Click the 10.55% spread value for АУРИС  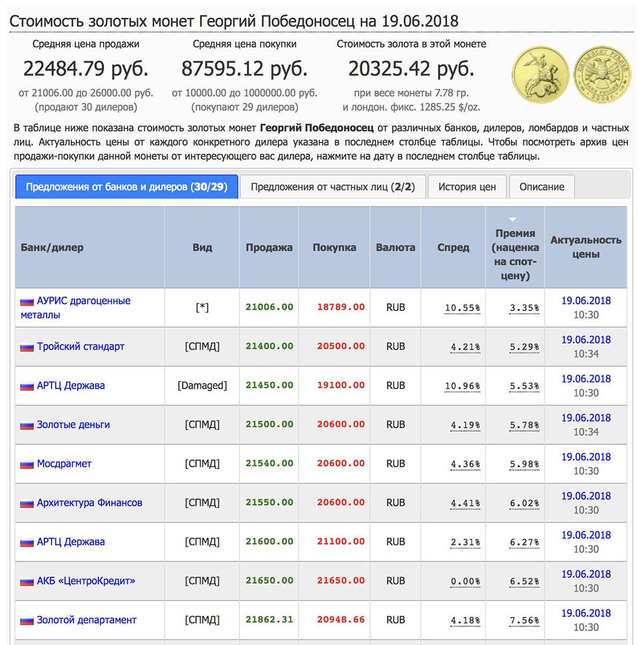[x=462, y=308]
